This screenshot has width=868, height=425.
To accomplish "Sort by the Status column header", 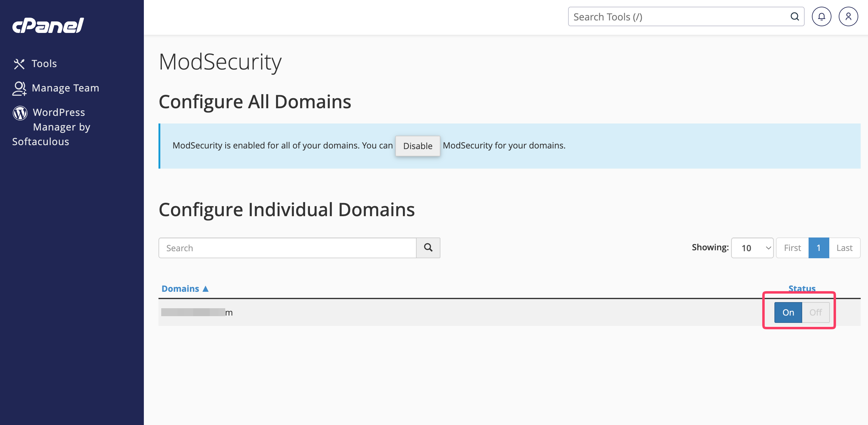I will pyautogui.click(x=802, y=288).
